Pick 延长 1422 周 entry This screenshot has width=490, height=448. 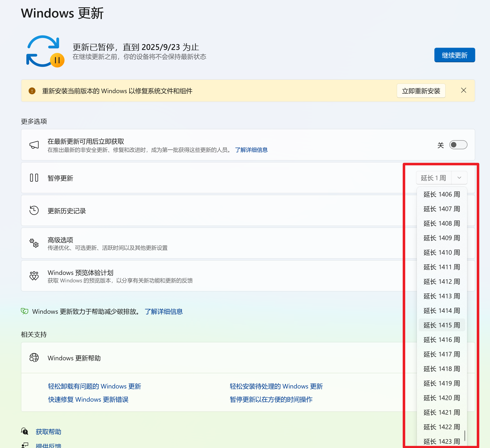(442, 427)
